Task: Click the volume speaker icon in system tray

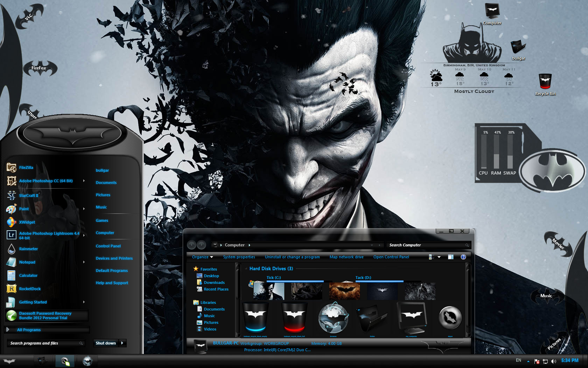Action: (553, 361)
